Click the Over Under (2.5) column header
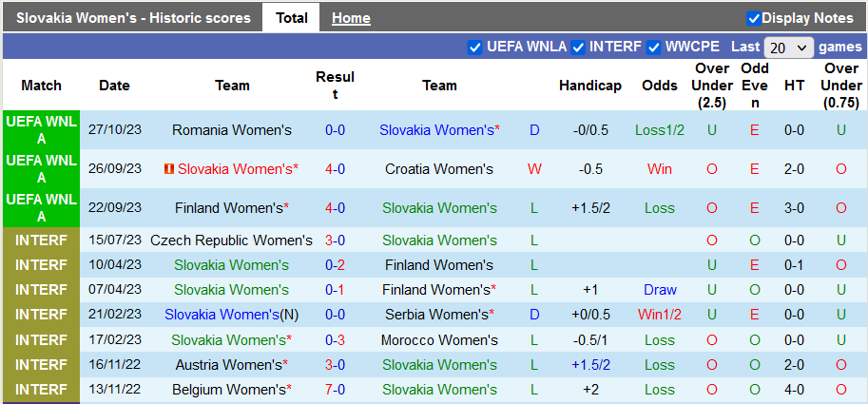868x404 pixels. [x=712, y=86]
